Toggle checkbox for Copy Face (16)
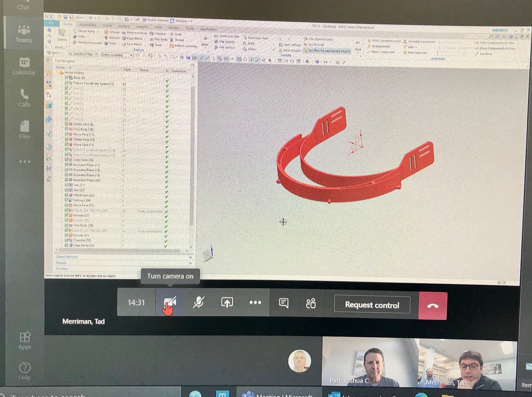 click(x=66, y=159)
